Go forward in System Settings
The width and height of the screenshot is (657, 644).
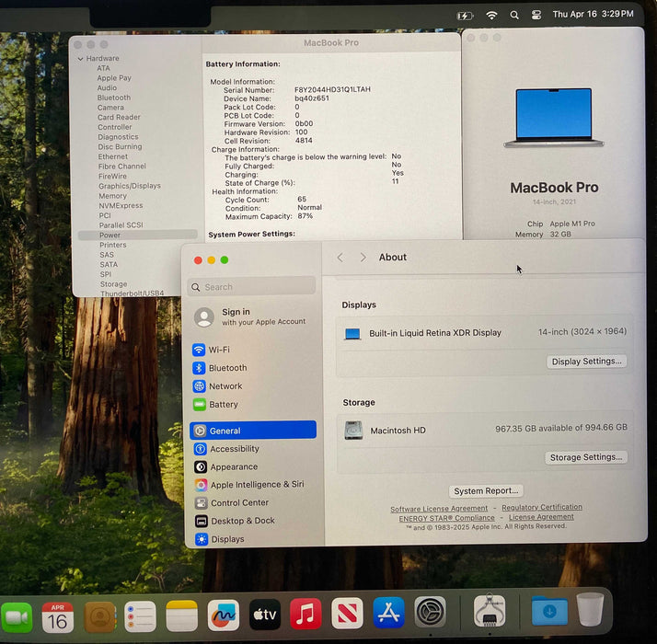pyautogui.click(x=363, y=258)
